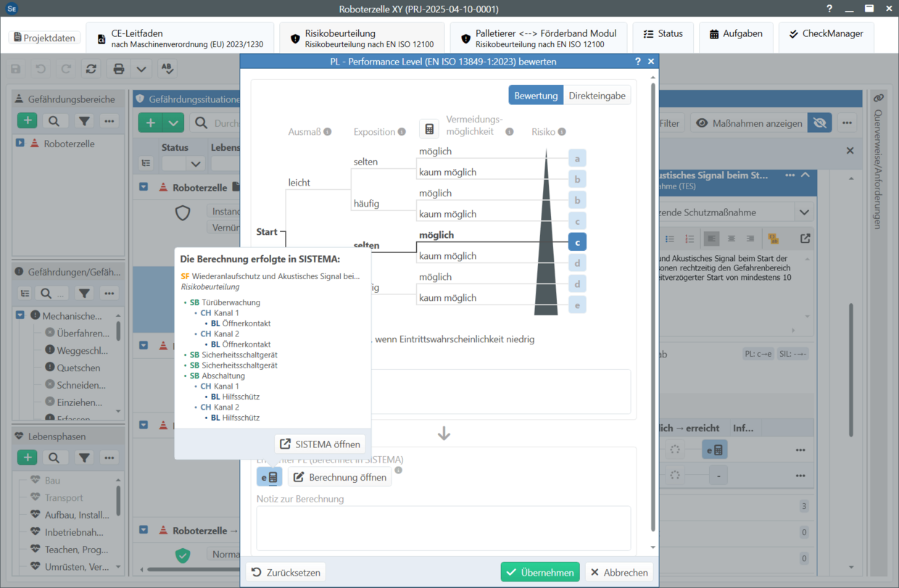The image size is (899, 588).
Task: Open help in PL dialog title bar
Action: click(x=638, y=62)
